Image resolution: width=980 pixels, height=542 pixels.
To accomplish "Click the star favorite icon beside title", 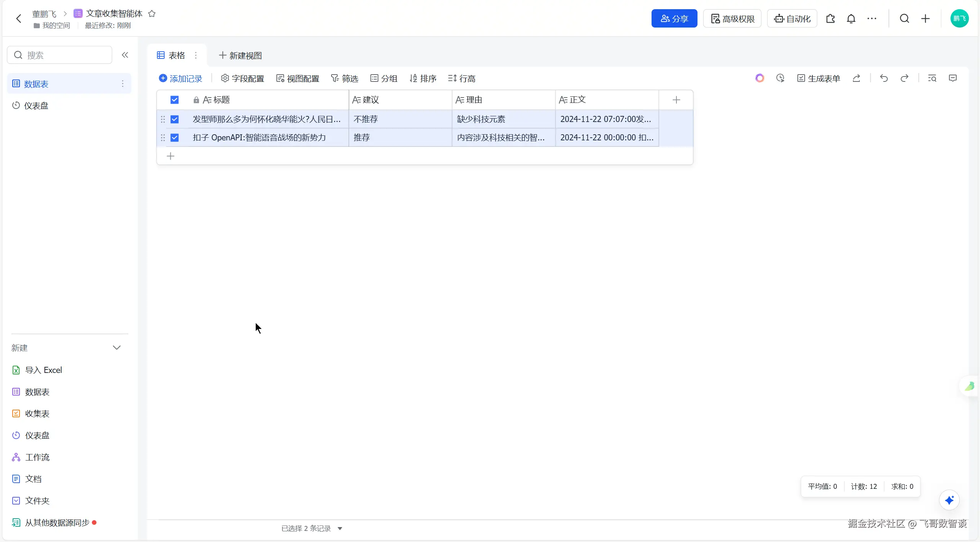I will coord(152,14).
